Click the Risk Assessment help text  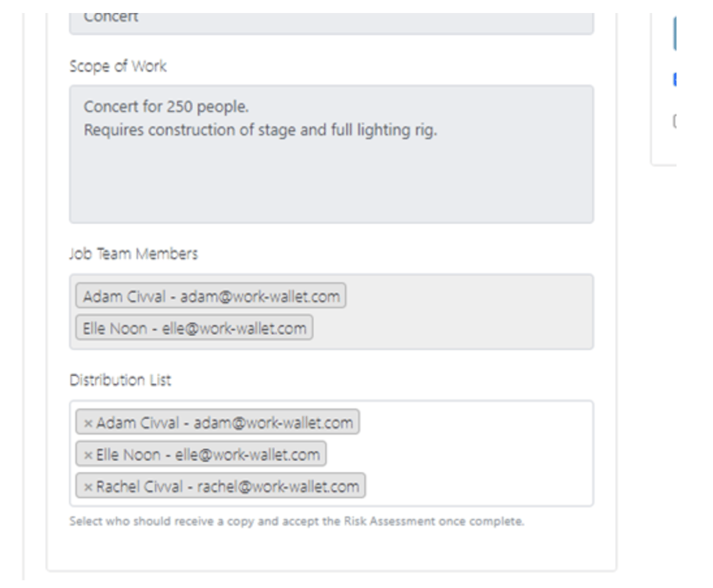tap(296, 521)
